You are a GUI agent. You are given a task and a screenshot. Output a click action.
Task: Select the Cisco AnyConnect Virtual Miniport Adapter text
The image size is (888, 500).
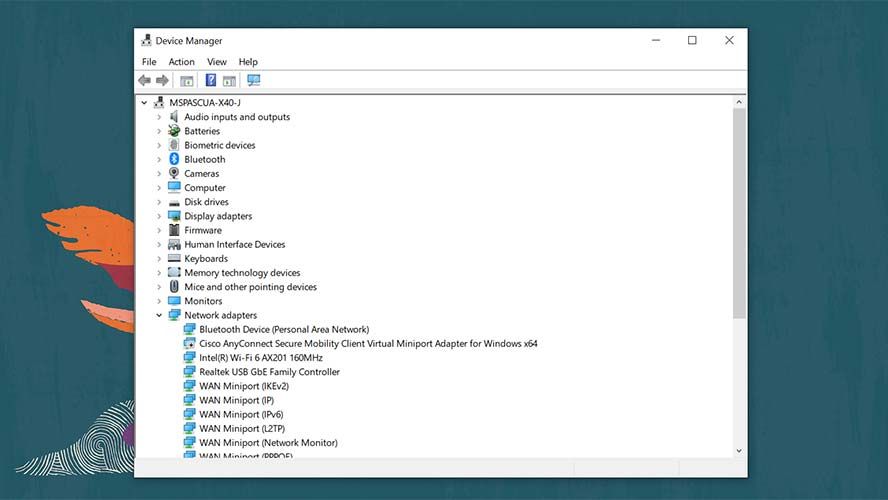368,343
